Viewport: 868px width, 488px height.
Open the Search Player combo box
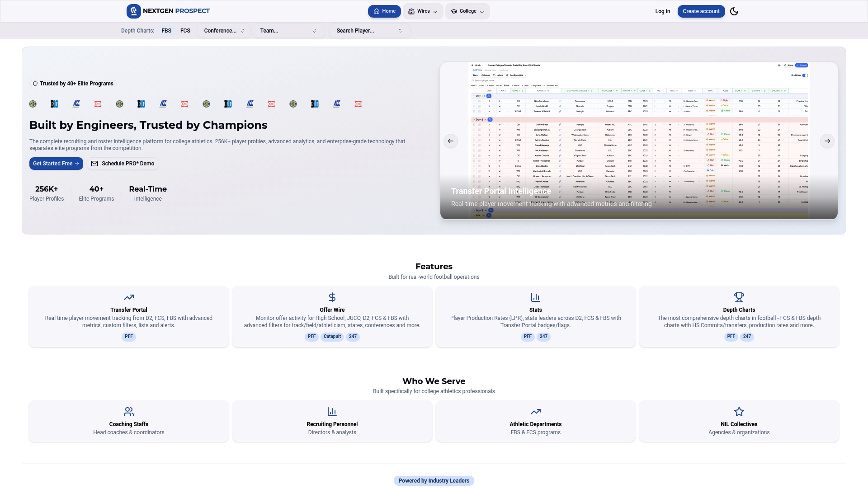(369, 31)
